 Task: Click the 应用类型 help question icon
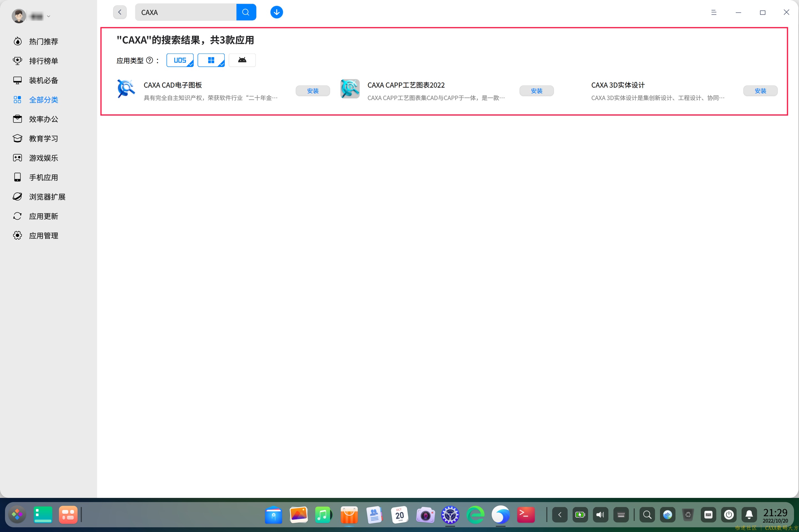[150, 60]
